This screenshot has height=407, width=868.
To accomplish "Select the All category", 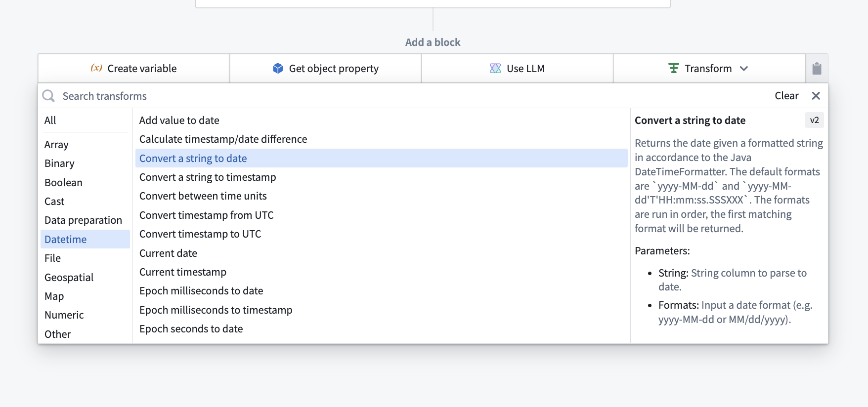I will point(84,121).
